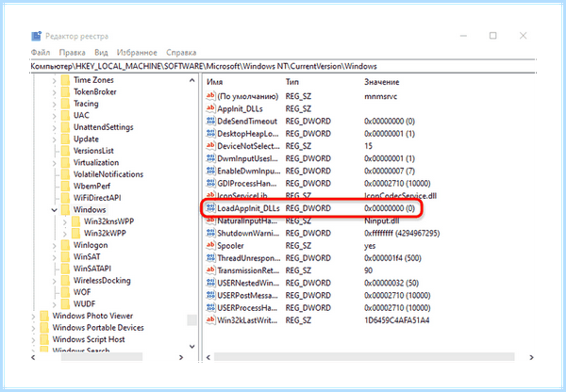The width and height of the screenshot is (566, 392).
Task: Select the WbemPerf folder icon
Action: [x=65, y=186]
